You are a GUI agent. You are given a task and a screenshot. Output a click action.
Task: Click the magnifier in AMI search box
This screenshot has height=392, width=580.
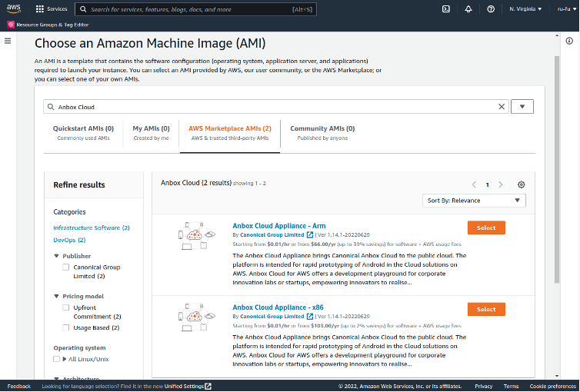point(51,107)
